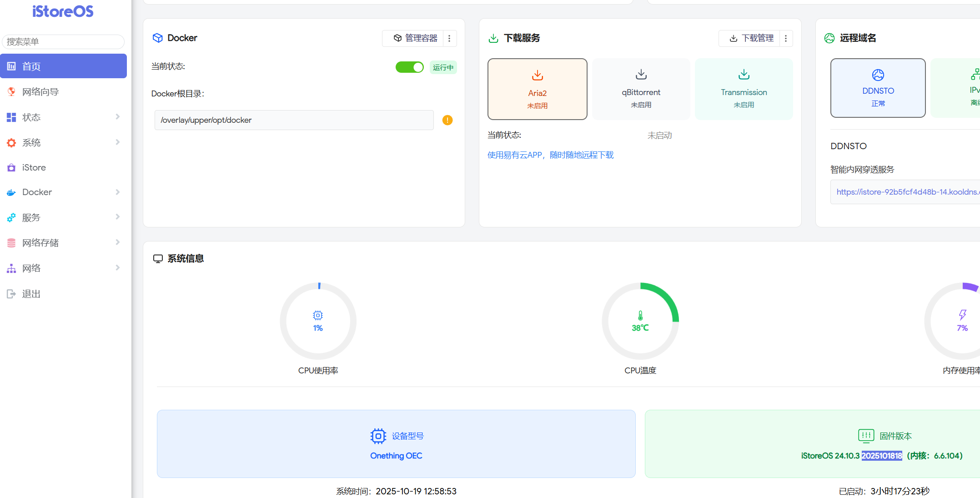Select the Transmission download service card
This screenshot has width=980, height=498.
(744, 89)
